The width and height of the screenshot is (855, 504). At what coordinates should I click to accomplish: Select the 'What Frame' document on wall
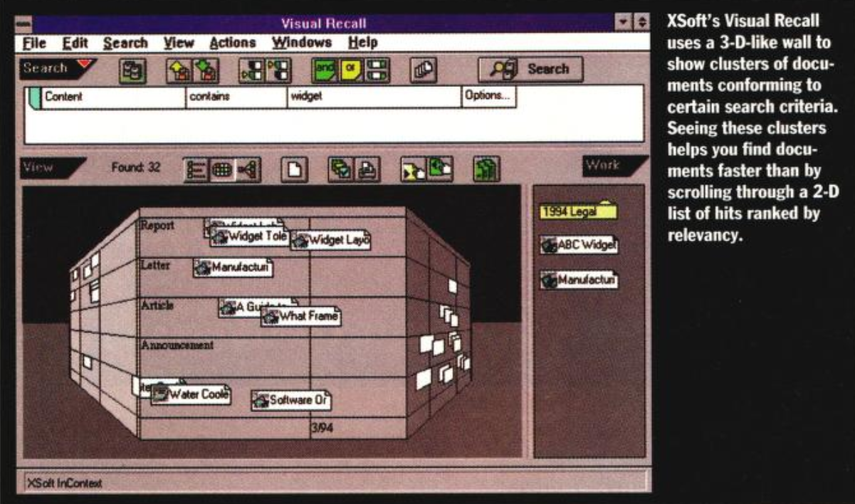(x=301, y=317)
